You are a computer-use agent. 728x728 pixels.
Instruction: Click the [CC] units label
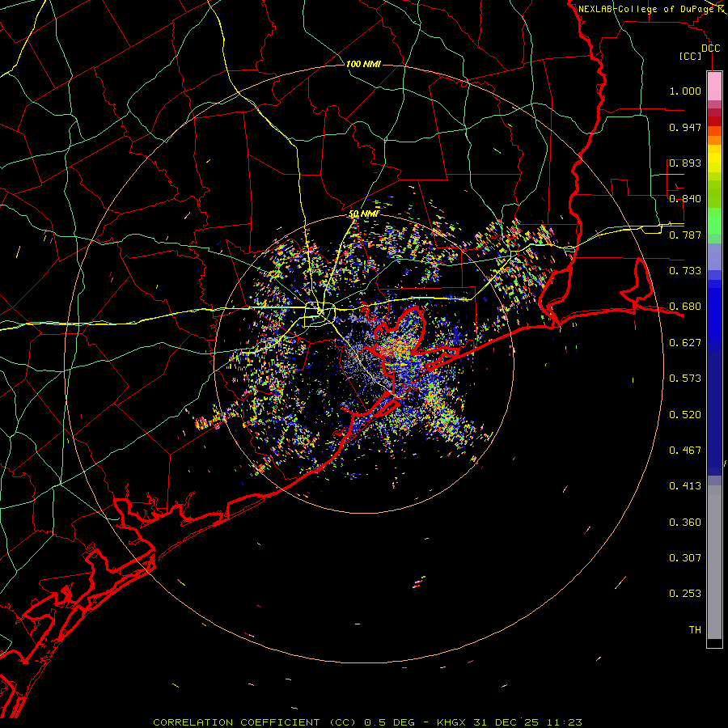[x=690, y=56]
